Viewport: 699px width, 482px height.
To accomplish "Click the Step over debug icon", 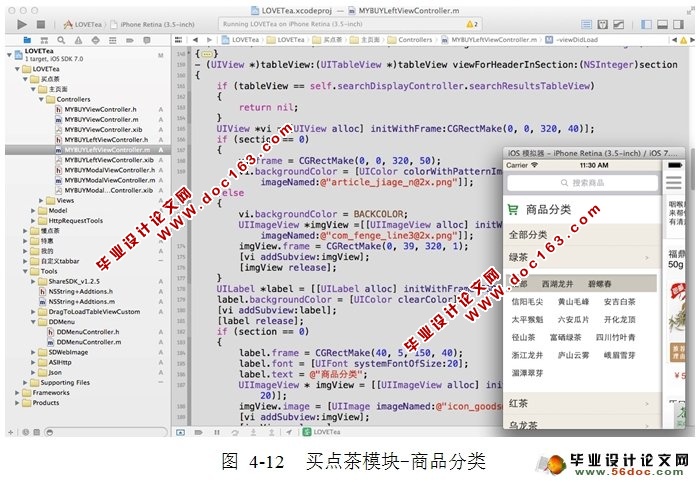I will (x=235, y=432).
